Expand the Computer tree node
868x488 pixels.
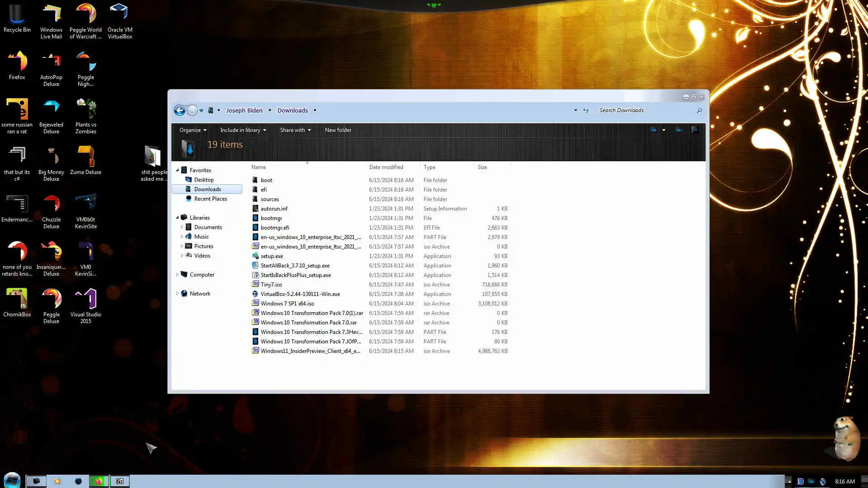click(177, 275)
